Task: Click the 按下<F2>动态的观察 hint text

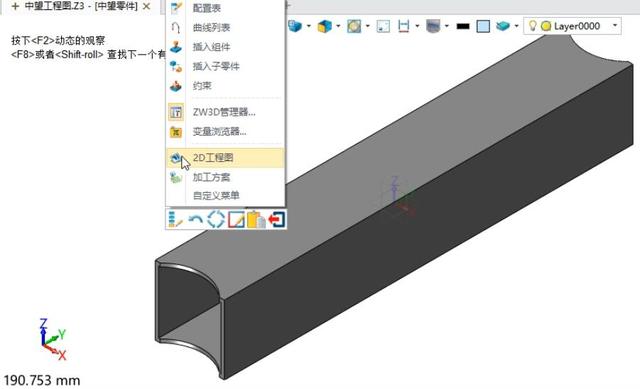Action: 58,40
